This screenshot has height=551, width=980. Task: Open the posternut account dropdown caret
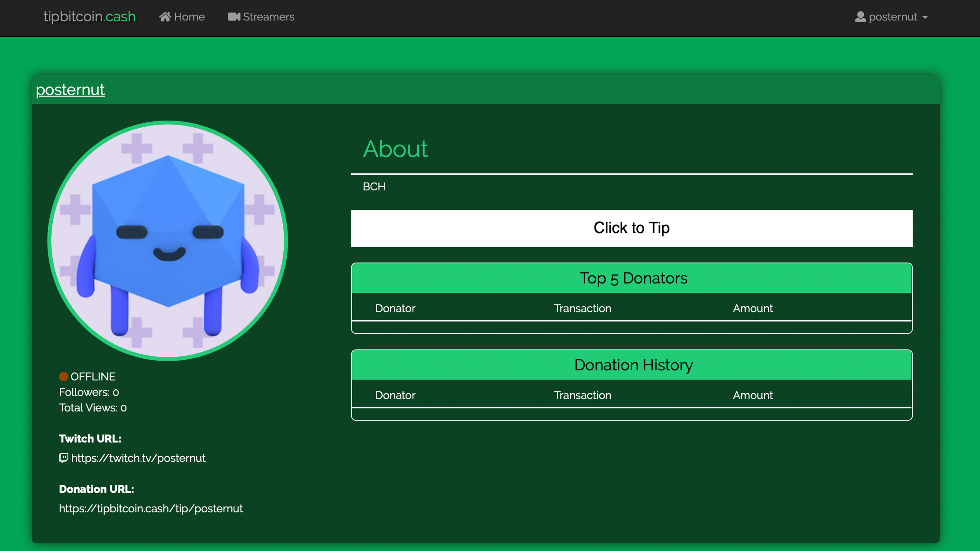pyautogui.click(x=925, y=17)
